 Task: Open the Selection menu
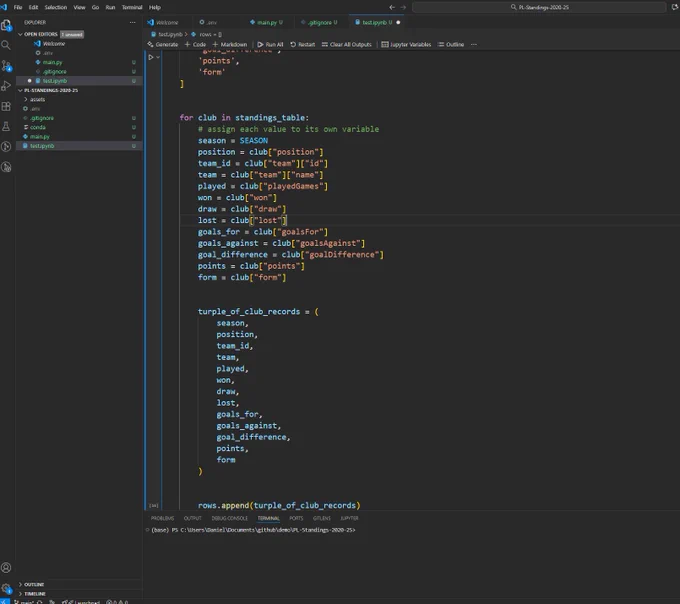(56, 7)
